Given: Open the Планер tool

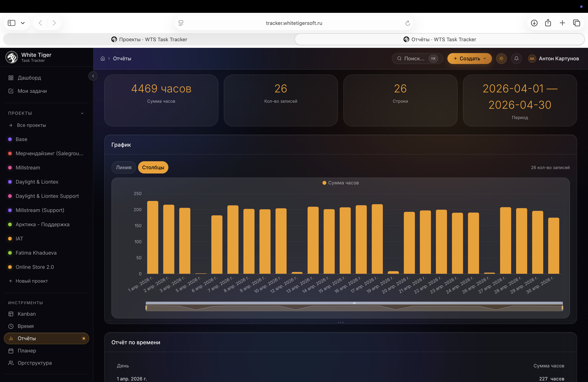Looking at the screenshot, I should 46,351.
